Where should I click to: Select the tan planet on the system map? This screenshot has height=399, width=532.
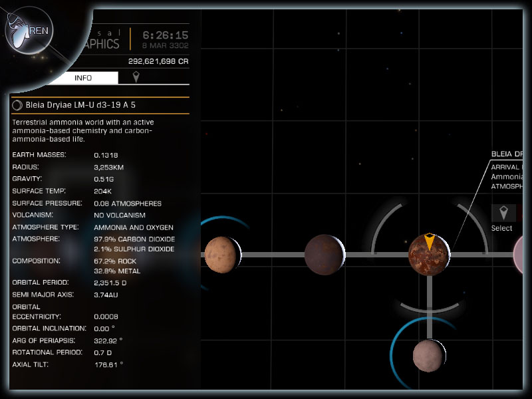click(223, 255)
